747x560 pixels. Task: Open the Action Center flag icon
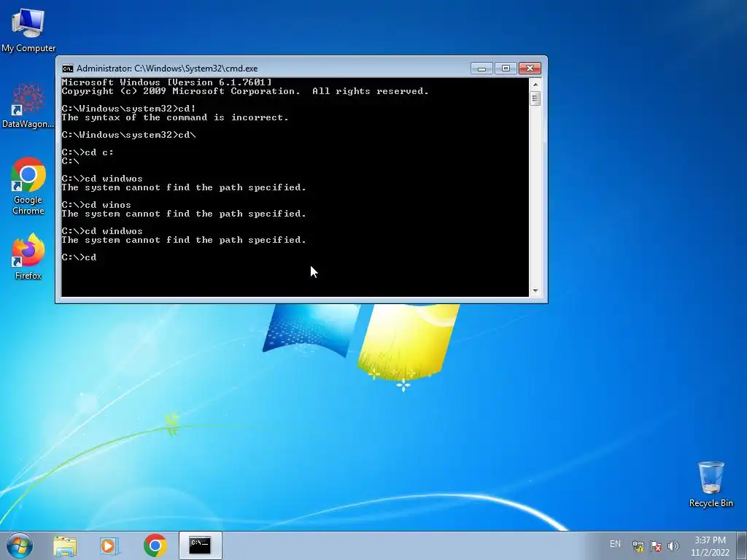click(656, 546)
